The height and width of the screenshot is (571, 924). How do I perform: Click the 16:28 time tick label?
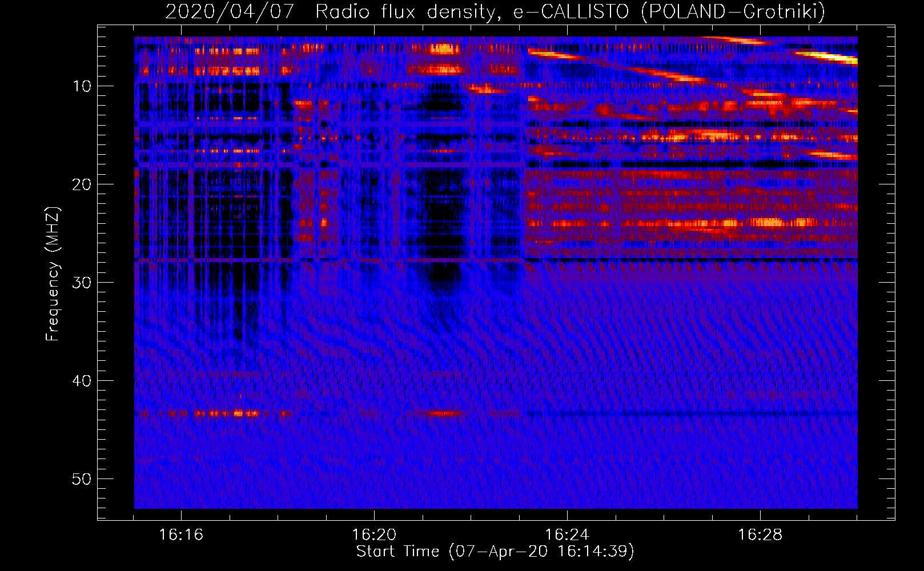pos(760,535)
